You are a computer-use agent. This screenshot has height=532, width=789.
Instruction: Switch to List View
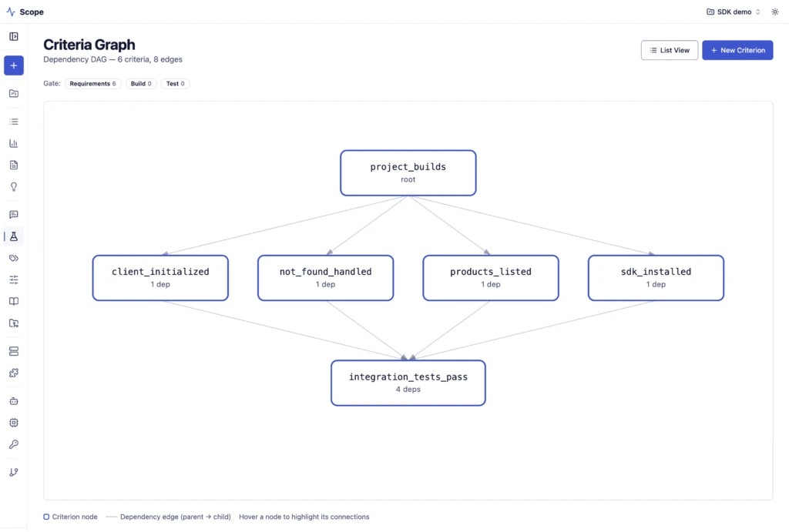[670, 50]
